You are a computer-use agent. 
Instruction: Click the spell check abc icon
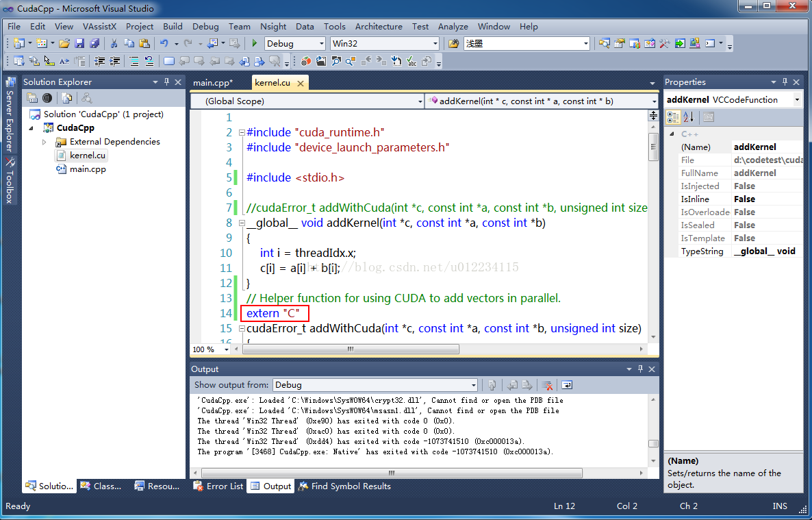click(411, 61)
